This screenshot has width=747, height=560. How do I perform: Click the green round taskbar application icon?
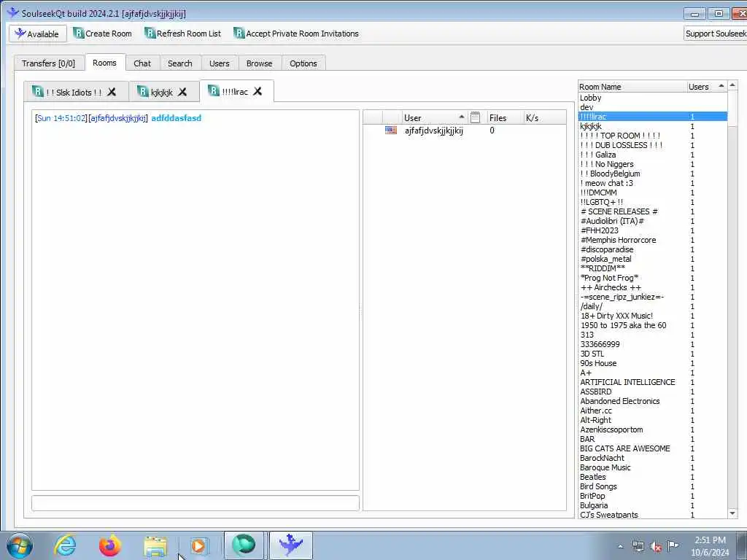pos(244,545)
